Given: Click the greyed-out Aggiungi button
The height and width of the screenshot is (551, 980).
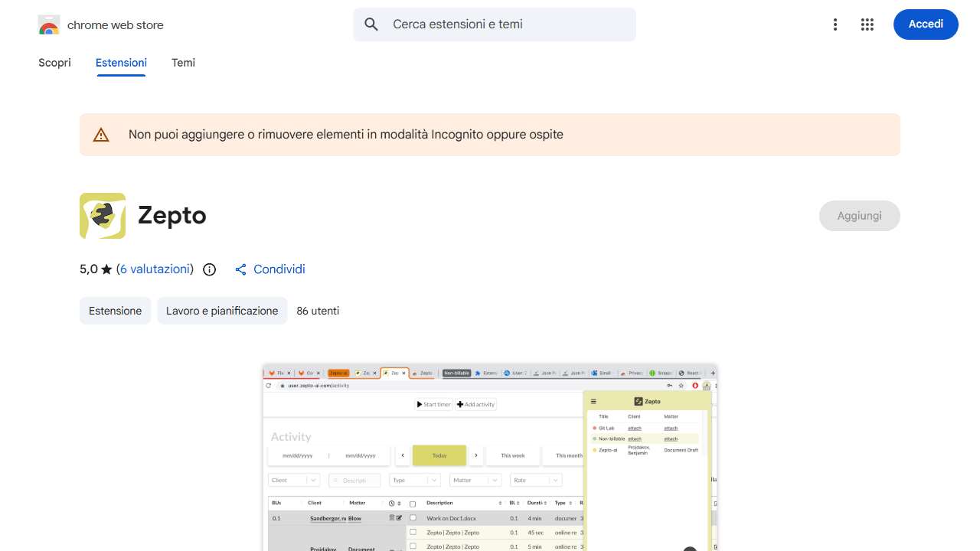Looking at the screenshot, I should click(x=859, y=216).
